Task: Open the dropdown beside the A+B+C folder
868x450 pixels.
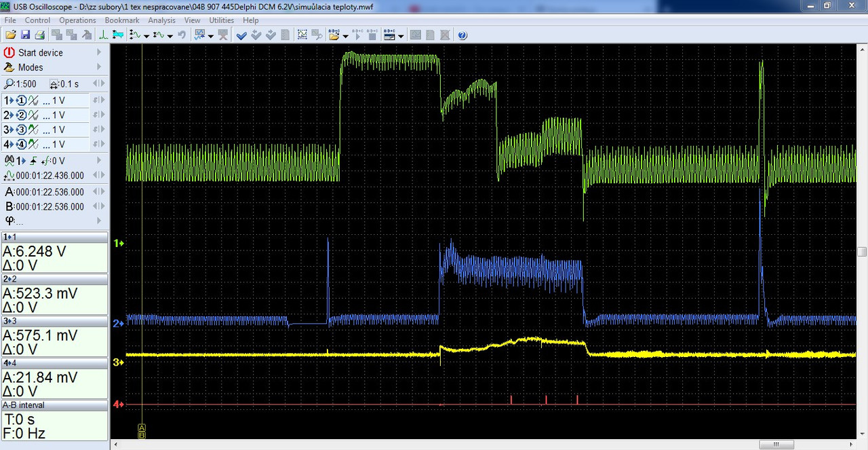Action: coord(345,35)
